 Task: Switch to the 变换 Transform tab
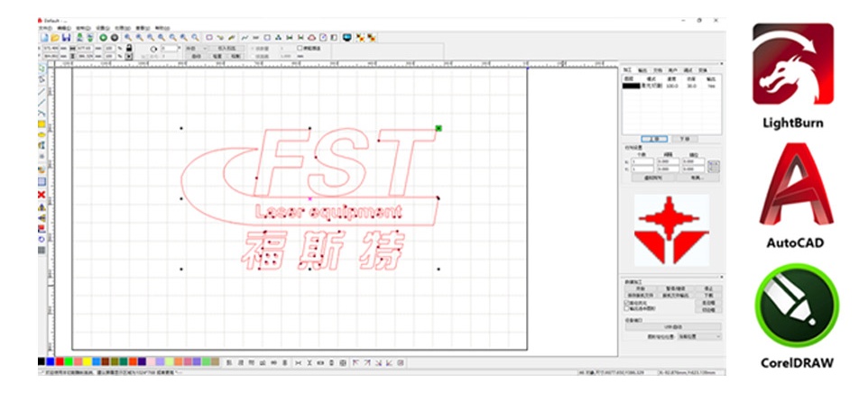coord(703,70)
